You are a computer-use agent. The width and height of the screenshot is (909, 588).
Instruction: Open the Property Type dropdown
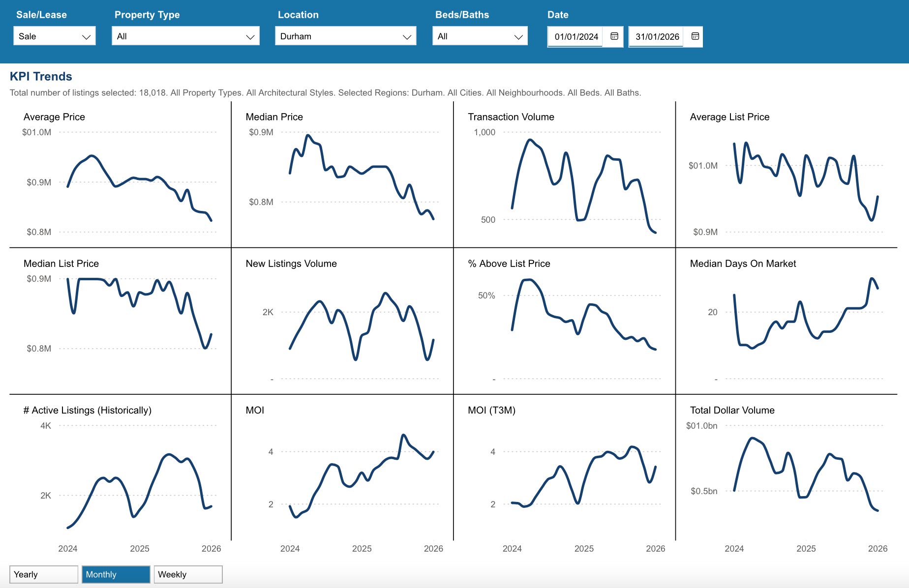tap(185, 36)
